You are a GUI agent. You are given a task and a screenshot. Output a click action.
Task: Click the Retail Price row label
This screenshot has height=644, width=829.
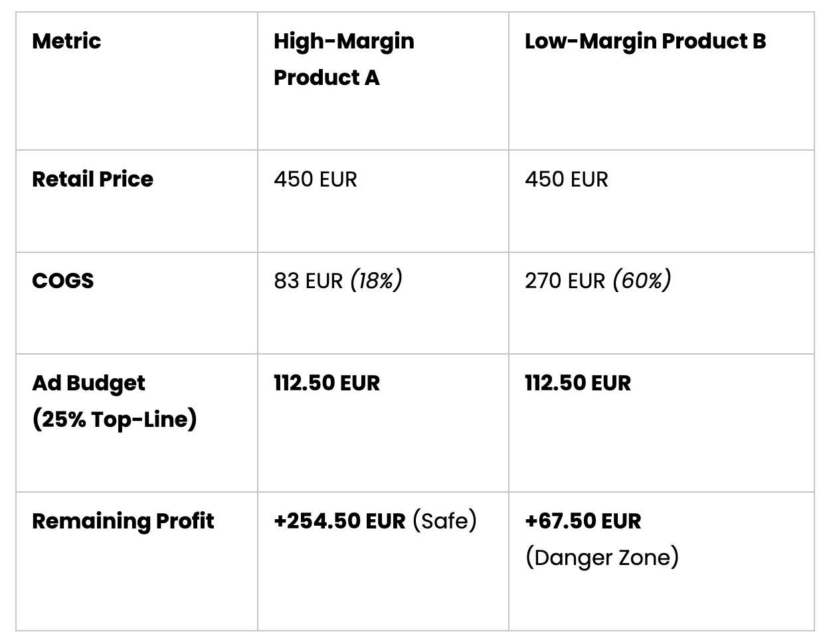coord(92,179)
